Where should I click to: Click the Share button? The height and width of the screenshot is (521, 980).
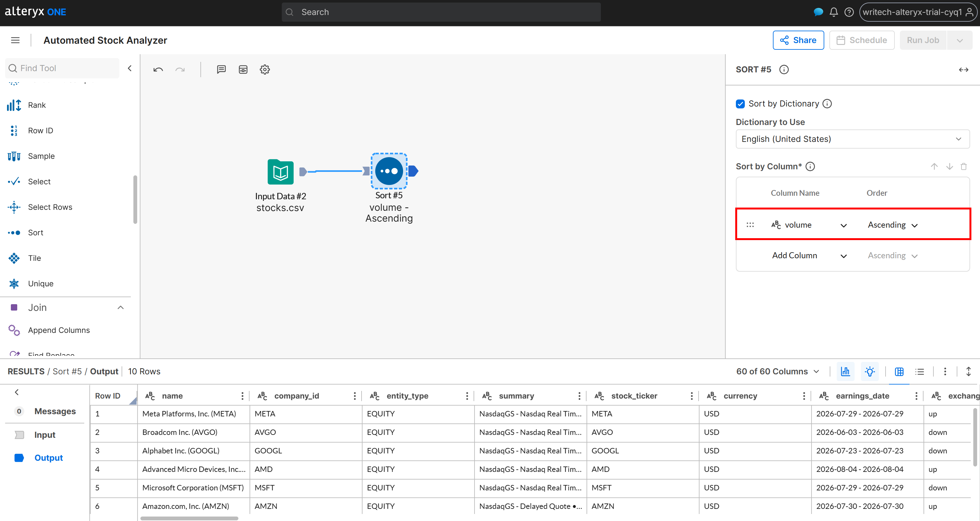pos(798,40)
